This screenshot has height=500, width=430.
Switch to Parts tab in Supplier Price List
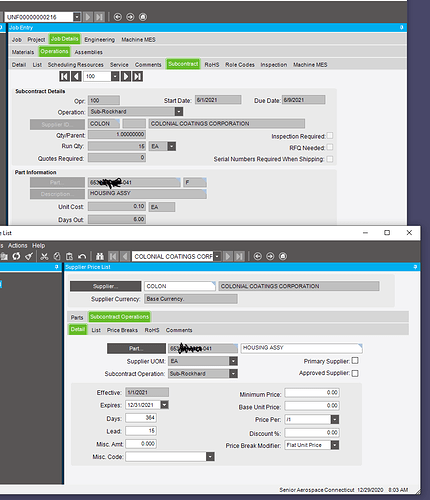click(77, 317)
